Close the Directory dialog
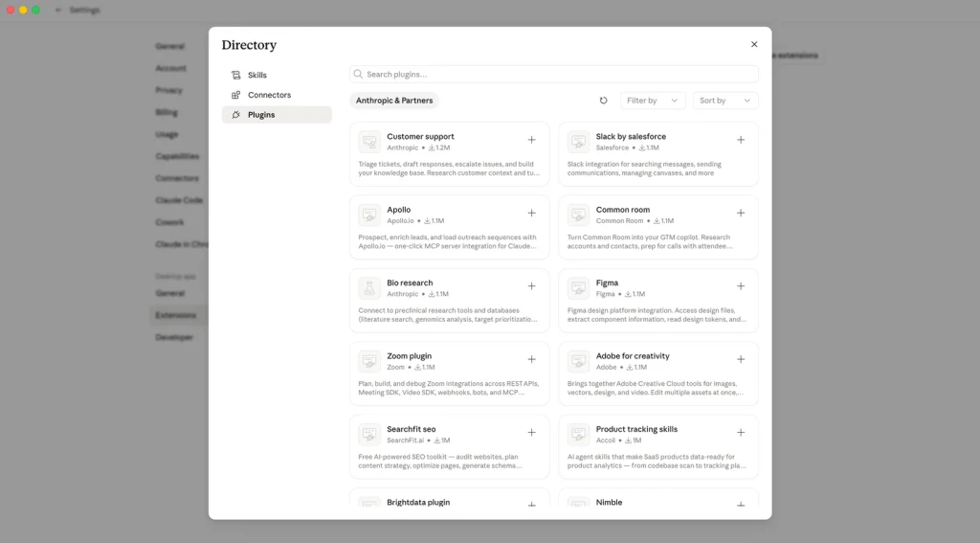Viewport: 980px width, 543px height. (754, 44)
